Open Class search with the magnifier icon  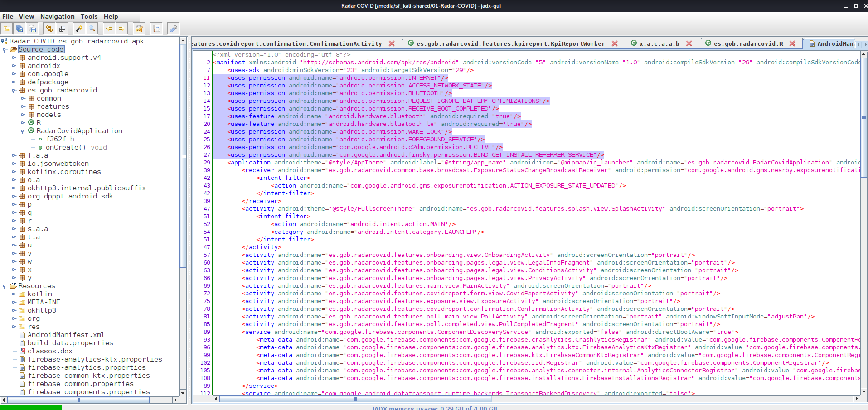pyautogui.click(x=92, y=29)
